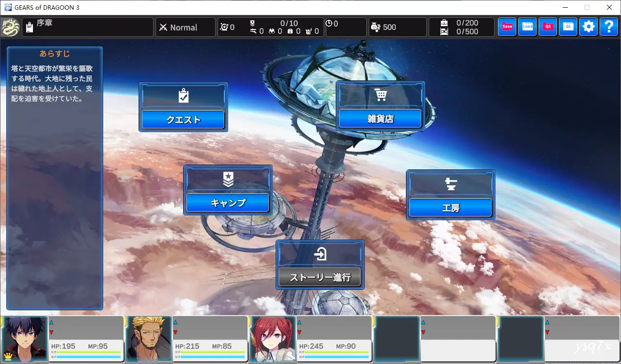Click the clock turn counter icon

(x=329, y=23)
